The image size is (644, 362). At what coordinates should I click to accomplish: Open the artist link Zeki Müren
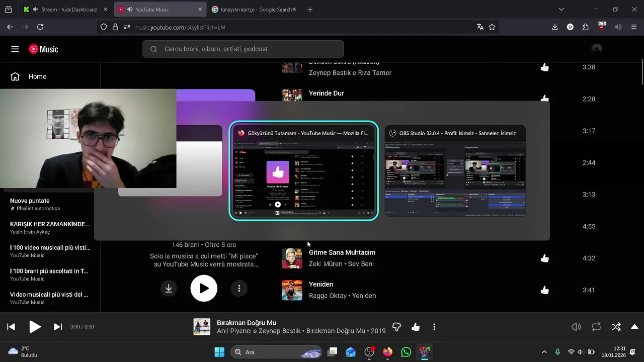point(326,264)
